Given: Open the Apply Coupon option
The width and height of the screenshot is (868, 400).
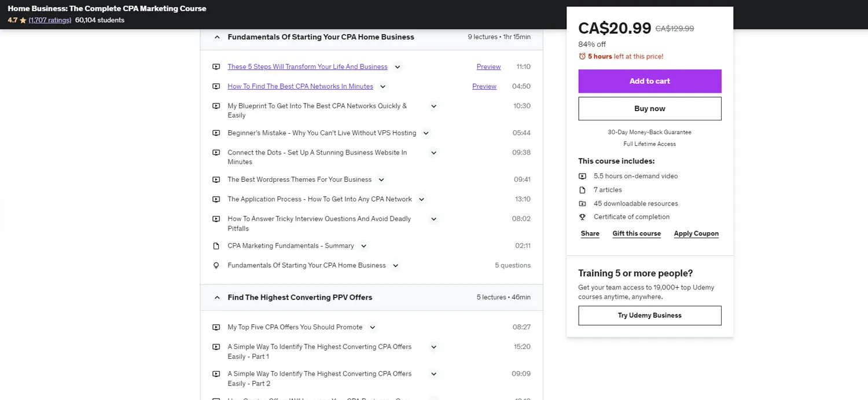Looking at the screenshot, I should [x=696, y=233].
